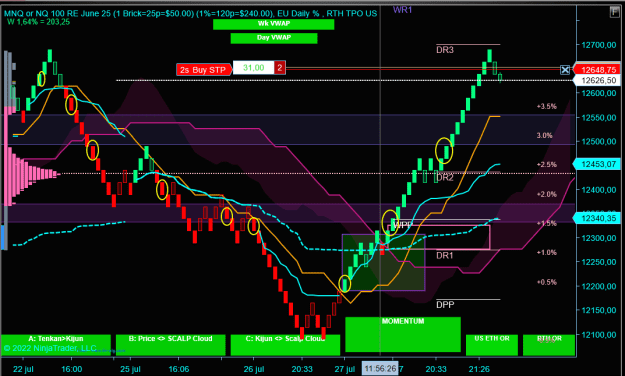The image size is (625, 376).
Task: Click the 12200,00 price axis label
Action: coord(599,286)
